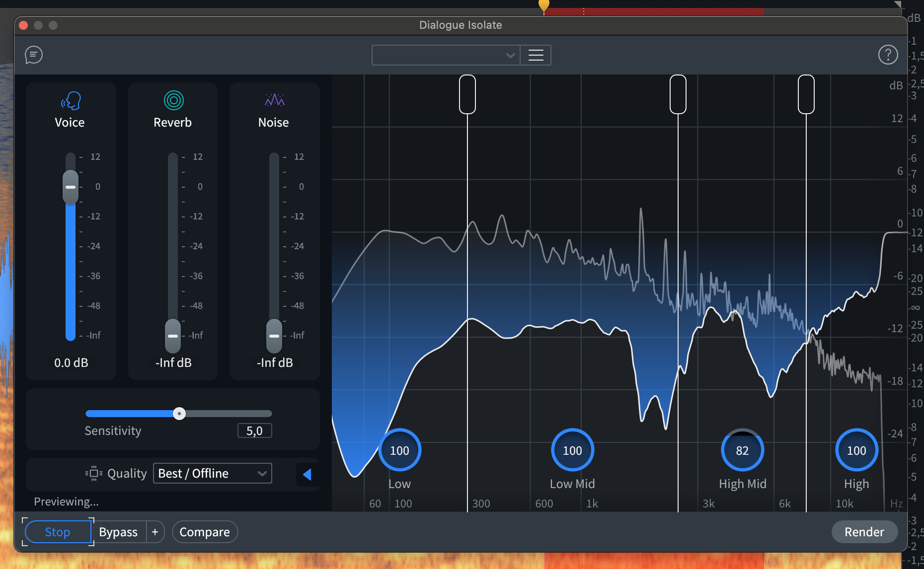The image size is (924, 569).
Task: Click the Low Mid to High Mid crossover handle
Action: pyautogui.click(x=678, y=94)
